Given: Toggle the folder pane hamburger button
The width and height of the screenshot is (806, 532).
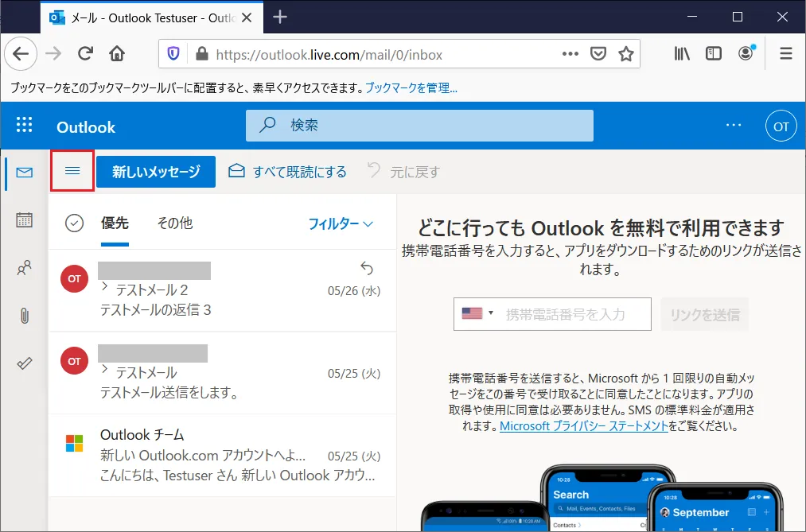Looking at the screenshot, I should [72, 171].
